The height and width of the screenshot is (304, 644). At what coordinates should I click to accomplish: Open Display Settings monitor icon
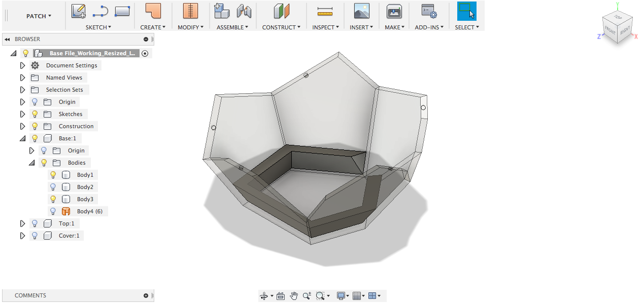coord(341,296)
